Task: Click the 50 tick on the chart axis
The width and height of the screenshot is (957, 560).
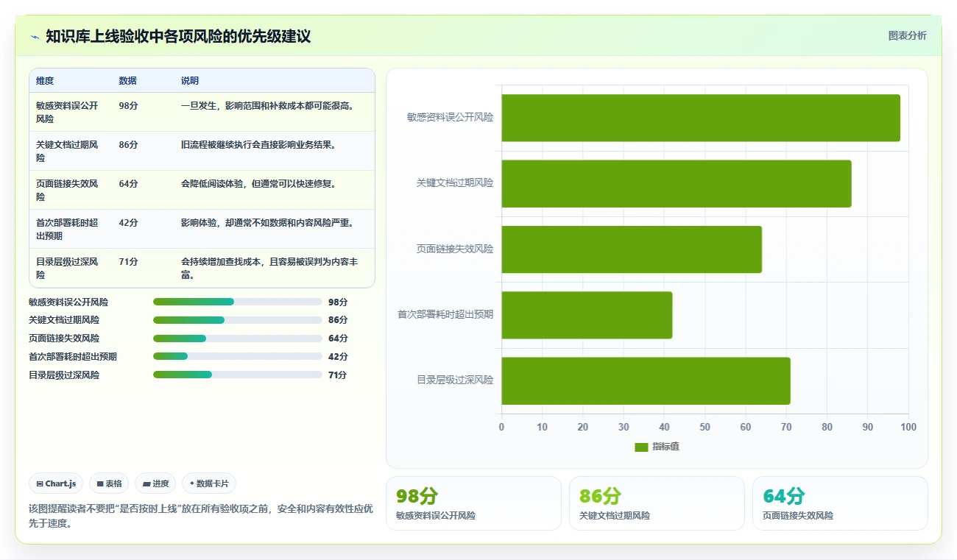Action: click(x=705, y=427)
